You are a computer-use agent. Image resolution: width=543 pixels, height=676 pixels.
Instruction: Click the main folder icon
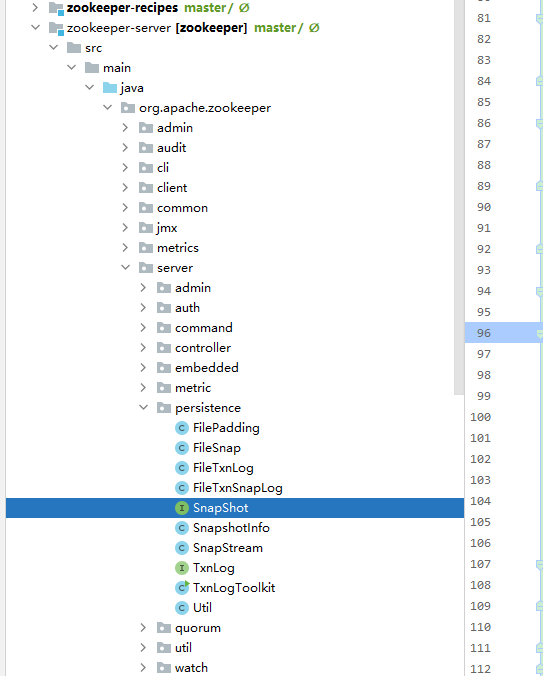[x=92, y=68]
